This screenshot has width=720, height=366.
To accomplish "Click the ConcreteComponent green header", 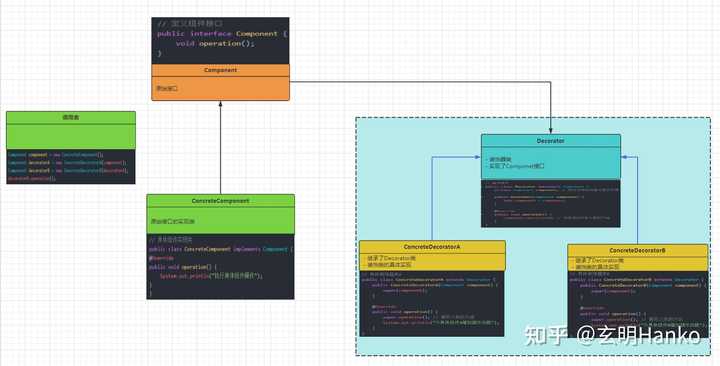I will 220,201.
